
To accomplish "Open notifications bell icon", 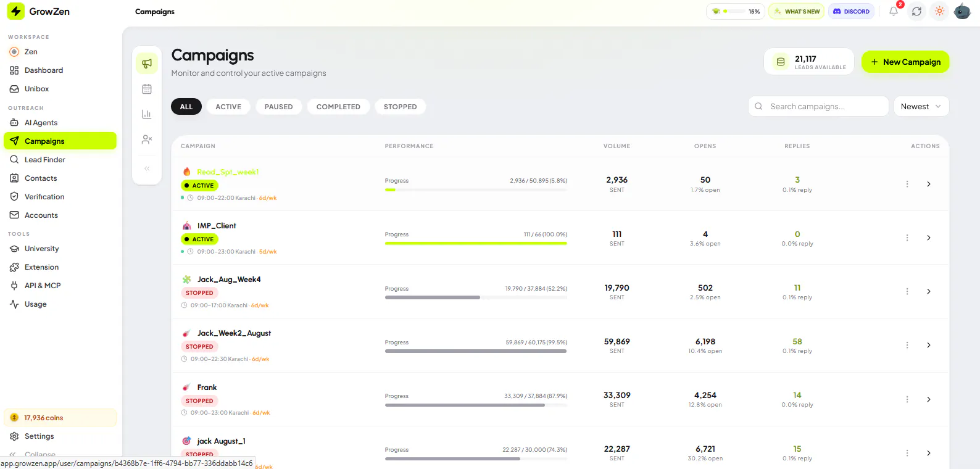I will click(x=893, y=11).
